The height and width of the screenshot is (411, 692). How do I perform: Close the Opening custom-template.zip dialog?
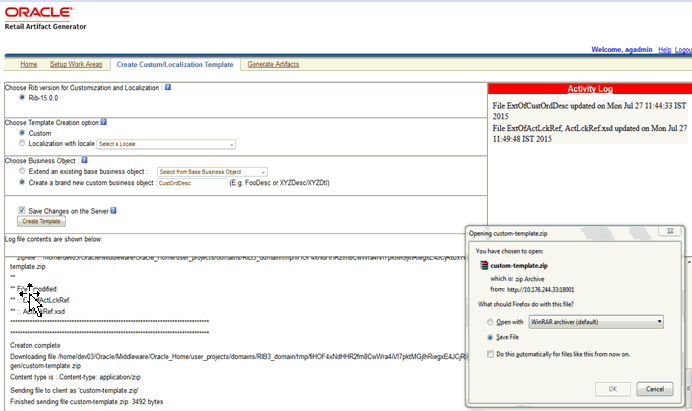pos(670,231)
